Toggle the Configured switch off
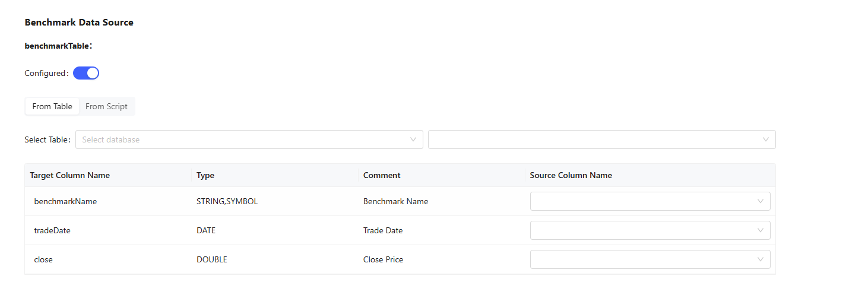Image resolution: width=868 pixels, height=295 pixels. [86, 73]
